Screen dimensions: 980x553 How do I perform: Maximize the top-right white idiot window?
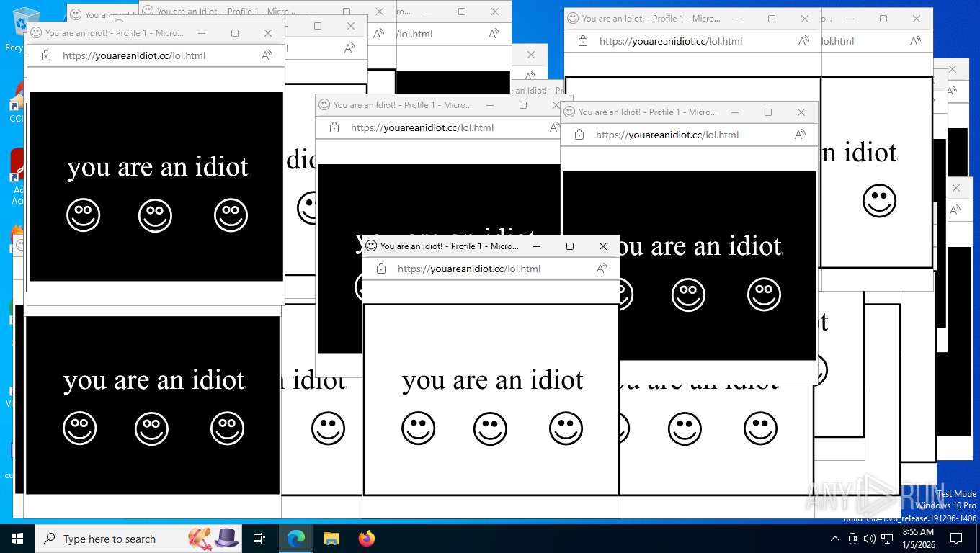[x=772, y=19]
